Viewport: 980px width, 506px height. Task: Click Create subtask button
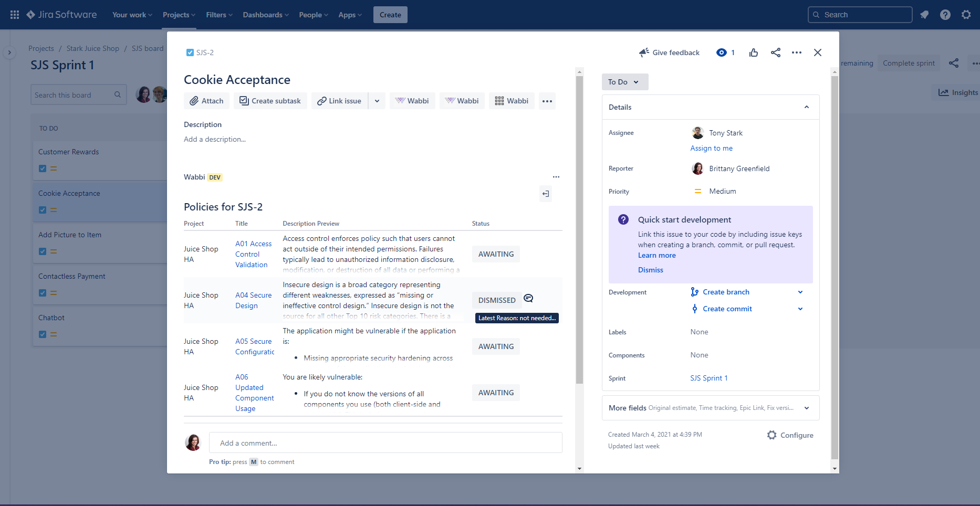[x=270, y=101]
